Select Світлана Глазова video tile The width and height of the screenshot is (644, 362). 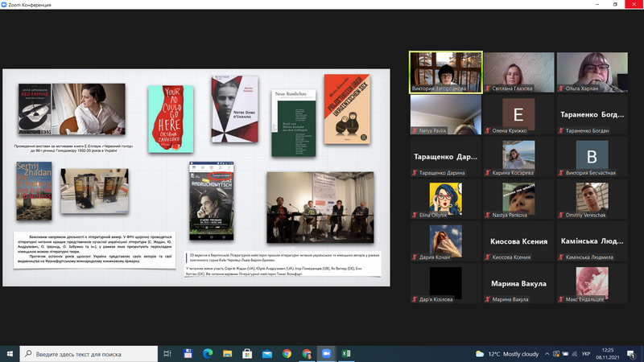pos(518,72)
